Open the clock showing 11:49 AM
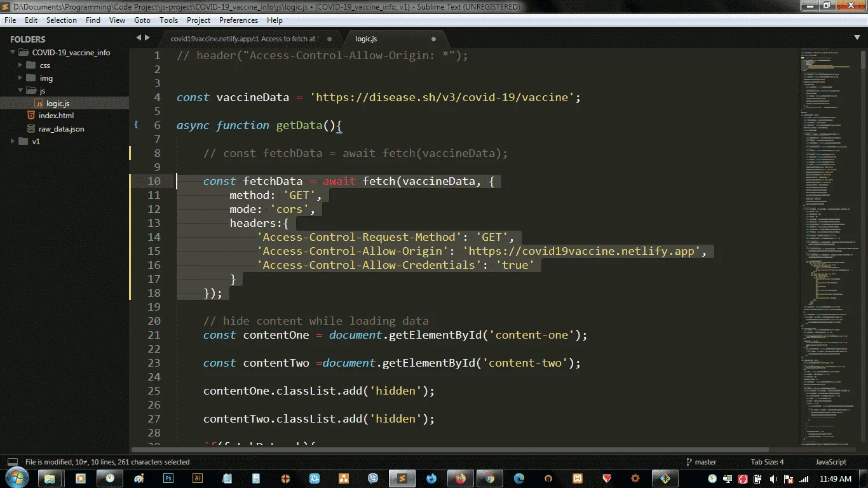The height and width of the screenshot is (488, 868). [x=836, y=478]
